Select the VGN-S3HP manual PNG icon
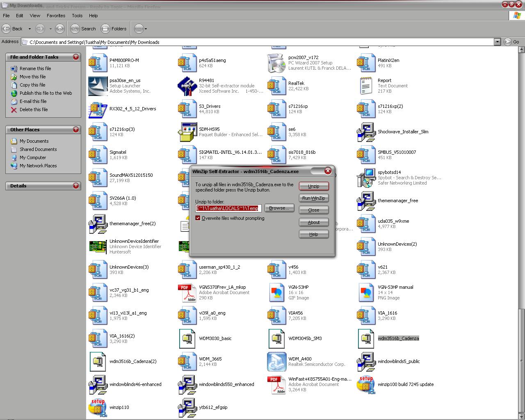The width and height of the screenshot is (525, 420). coord(366,292)
